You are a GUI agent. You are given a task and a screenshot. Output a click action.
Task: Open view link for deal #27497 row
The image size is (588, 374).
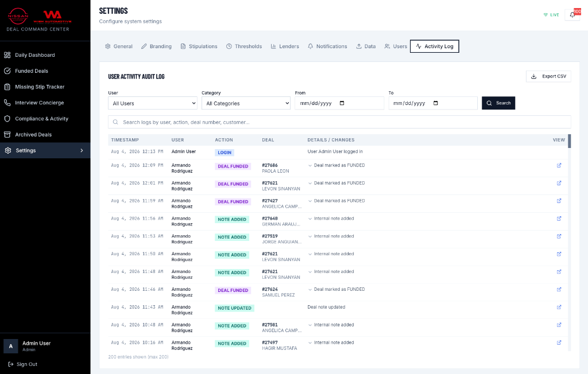(x=559, y=342)
